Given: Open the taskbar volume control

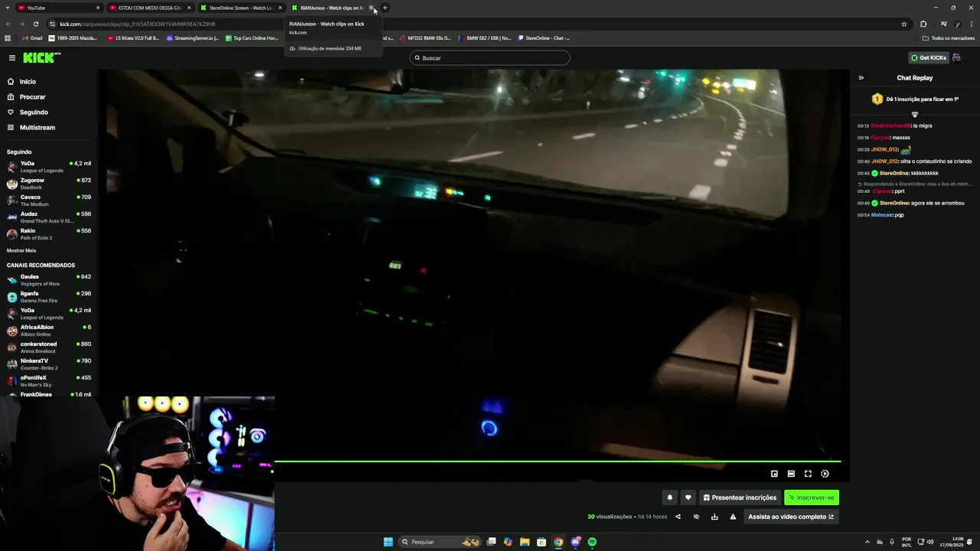Looking at the screenshot, I should (930, 542).
